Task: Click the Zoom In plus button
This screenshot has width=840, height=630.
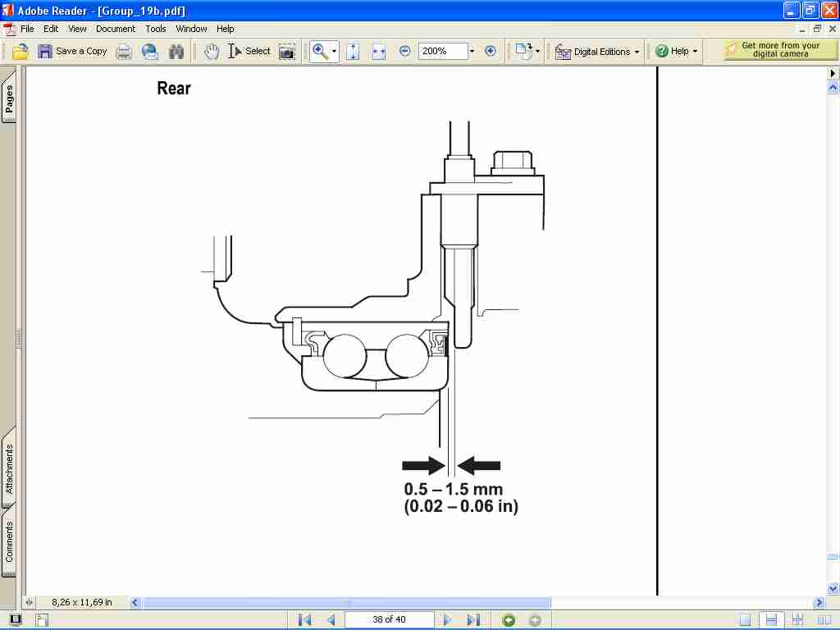Action: (491, 51)
